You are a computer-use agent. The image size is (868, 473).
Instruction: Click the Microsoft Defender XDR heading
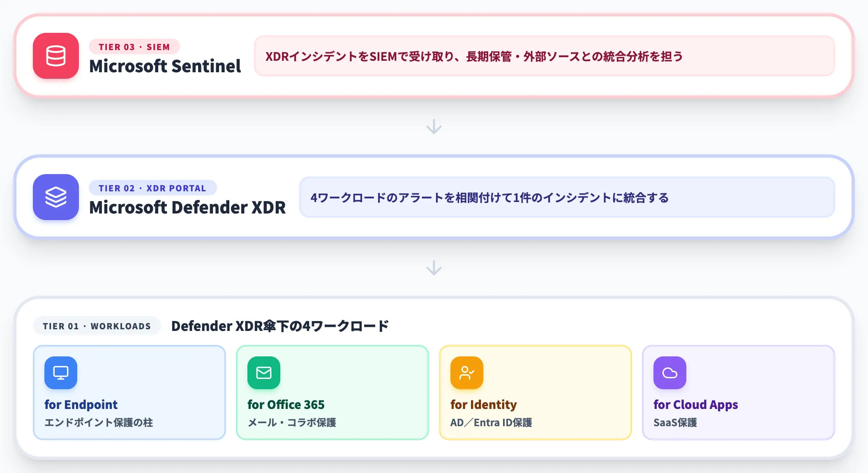click(187, 207)
